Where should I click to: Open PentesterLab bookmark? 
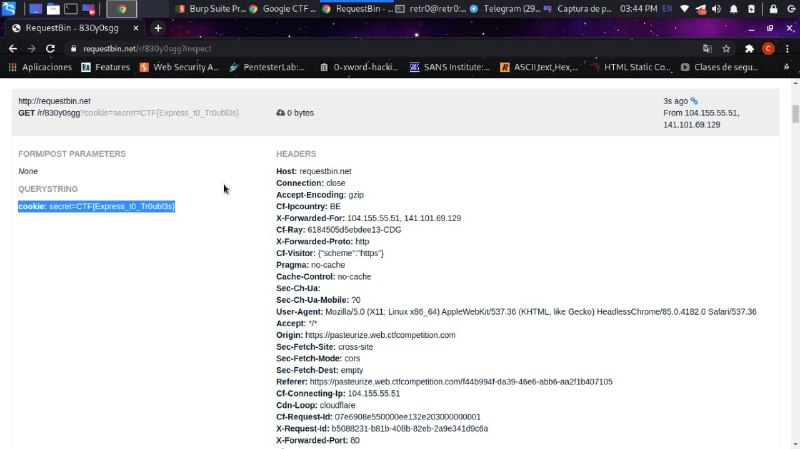point(266,67)
